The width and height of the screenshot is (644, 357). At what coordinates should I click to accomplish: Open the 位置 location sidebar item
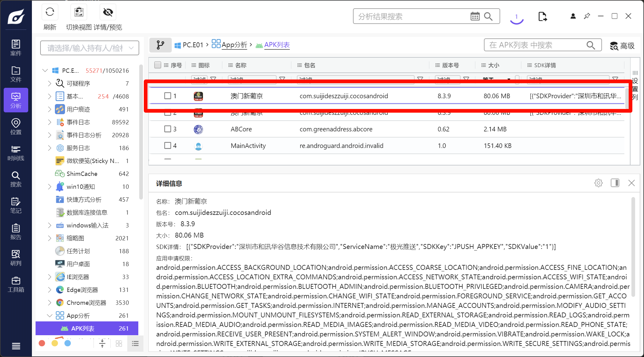click(16, 126)
